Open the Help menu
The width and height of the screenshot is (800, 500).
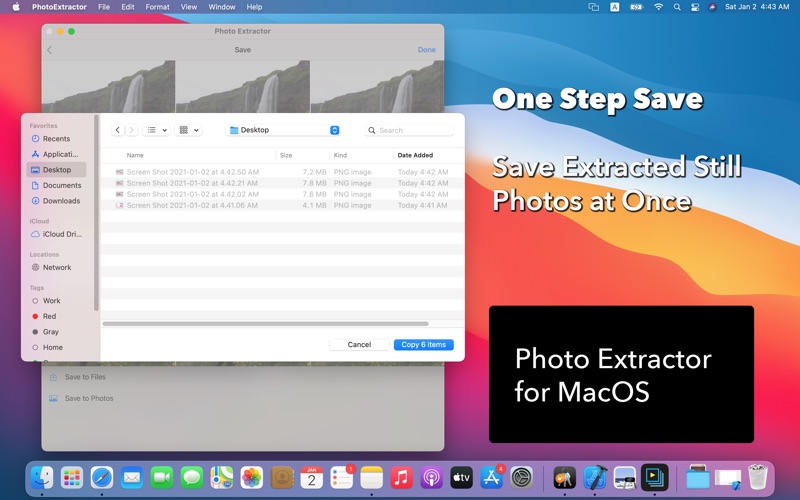254,7
